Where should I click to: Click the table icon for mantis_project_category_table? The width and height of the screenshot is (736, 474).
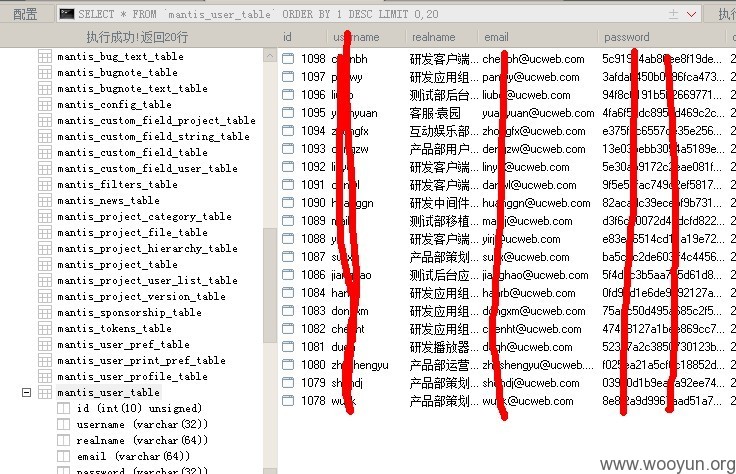click(x=45, y=216)
